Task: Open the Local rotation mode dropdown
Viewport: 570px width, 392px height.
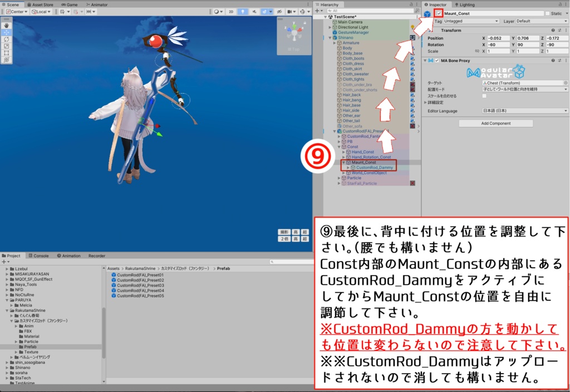Action: [41, 12]
